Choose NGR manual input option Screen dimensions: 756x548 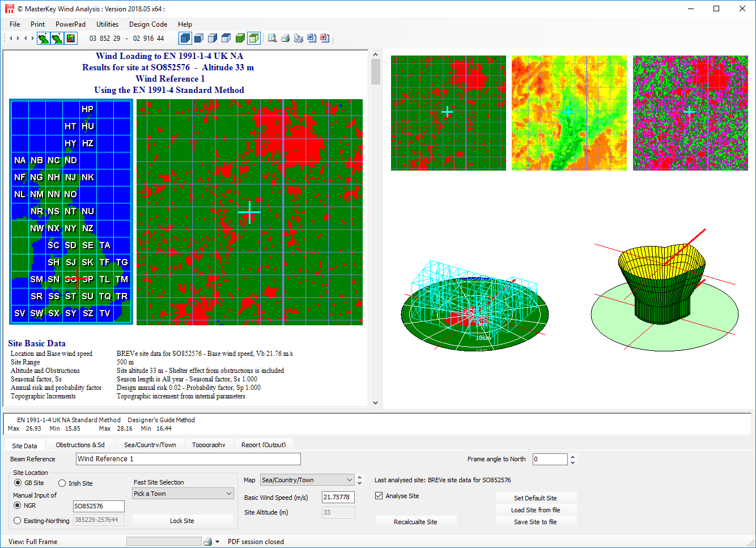pyautogui.click(x=18, y=505)
